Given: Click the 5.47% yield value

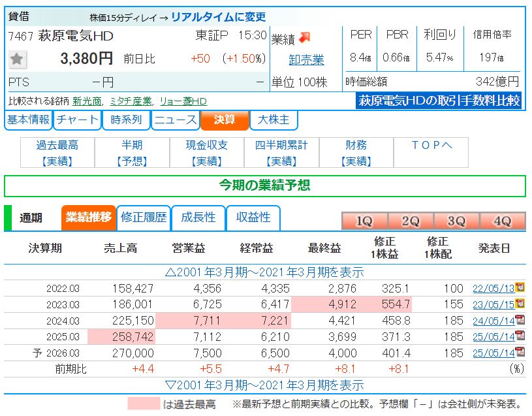Looking at the screenshot, I should [x=439, y=57].
